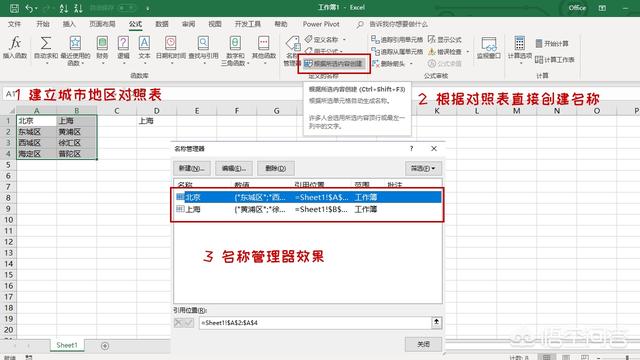Click the Undo arrow icon
Screen dimensions: 640x360
(x=29, y=8)
